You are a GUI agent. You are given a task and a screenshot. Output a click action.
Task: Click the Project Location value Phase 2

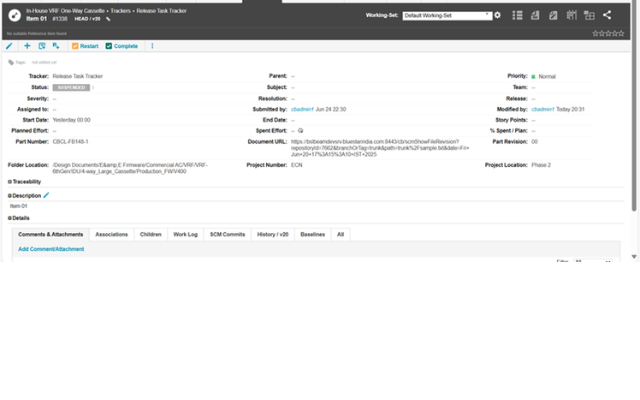tap(541, 165)
